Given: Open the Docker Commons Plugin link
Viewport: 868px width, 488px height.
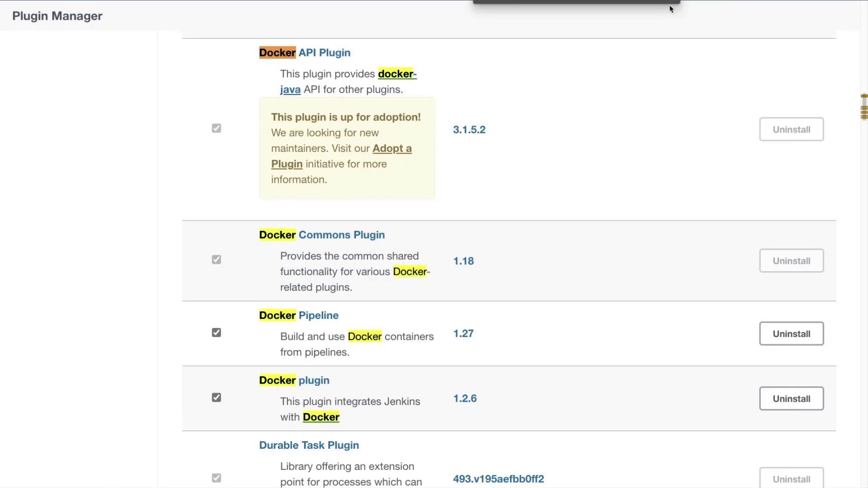Looking at the screenshot, I should 322,235.
